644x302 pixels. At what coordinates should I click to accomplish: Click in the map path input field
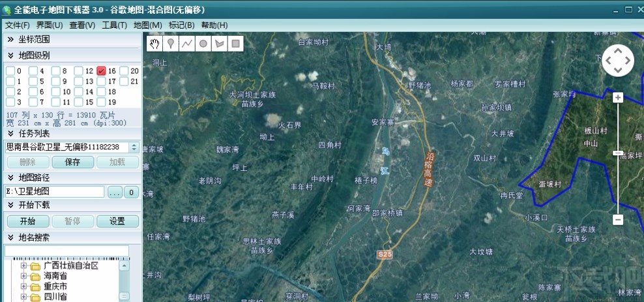tap(55, 192)
